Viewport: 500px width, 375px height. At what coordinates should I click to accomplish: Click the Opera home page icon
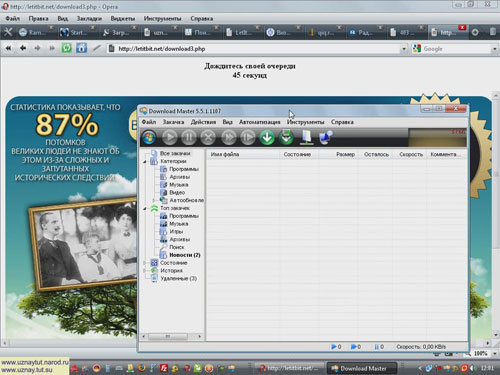pyautogui.click(x=81, y=48)
